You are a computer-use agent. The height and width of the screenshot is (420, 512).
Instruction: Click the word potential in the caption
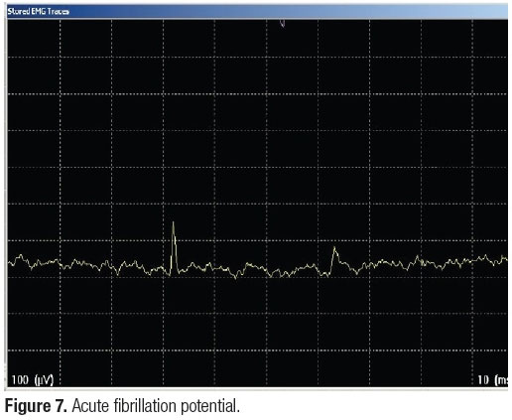coord(210,406)
